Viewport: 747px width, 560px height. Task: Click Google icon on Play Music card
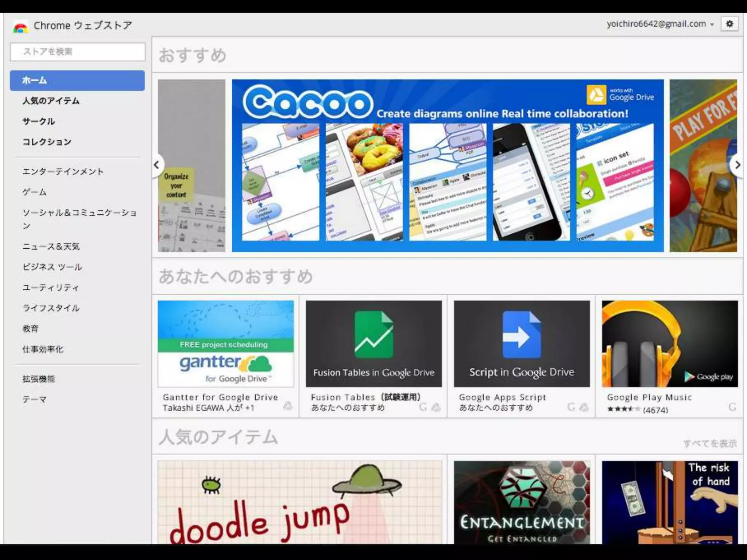click(732, 407)
